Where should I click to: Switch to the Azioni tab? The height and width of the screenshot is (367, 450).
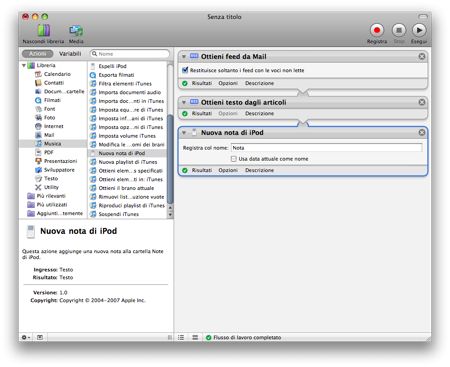point(38,54)
